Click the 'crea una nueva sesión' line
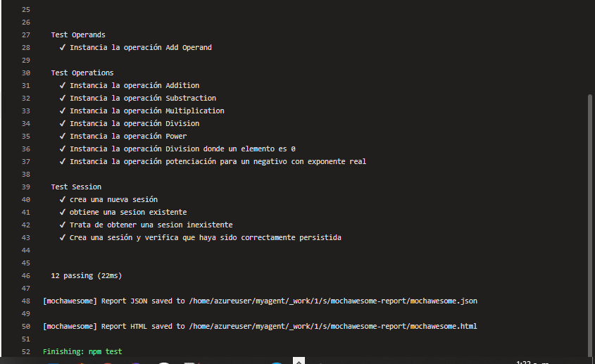 pos(108,200)
